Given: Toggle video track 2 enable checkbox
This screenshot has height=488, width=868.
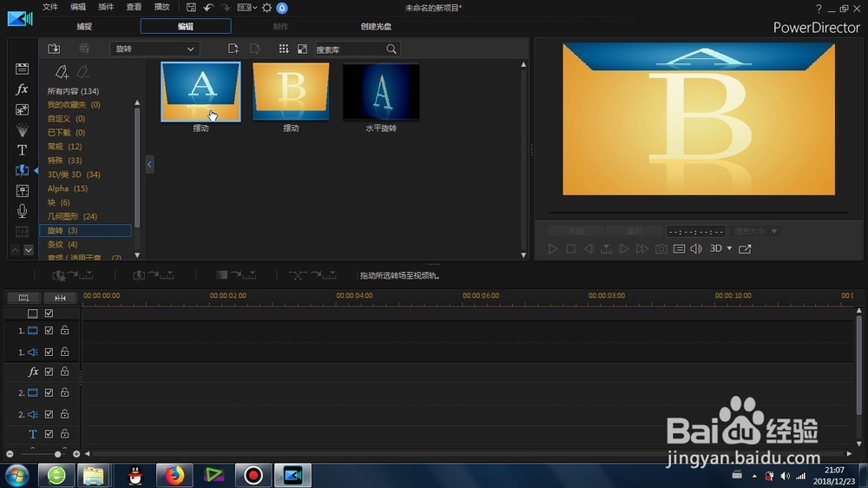Looking at the screenshot, I should coord(49,392).
